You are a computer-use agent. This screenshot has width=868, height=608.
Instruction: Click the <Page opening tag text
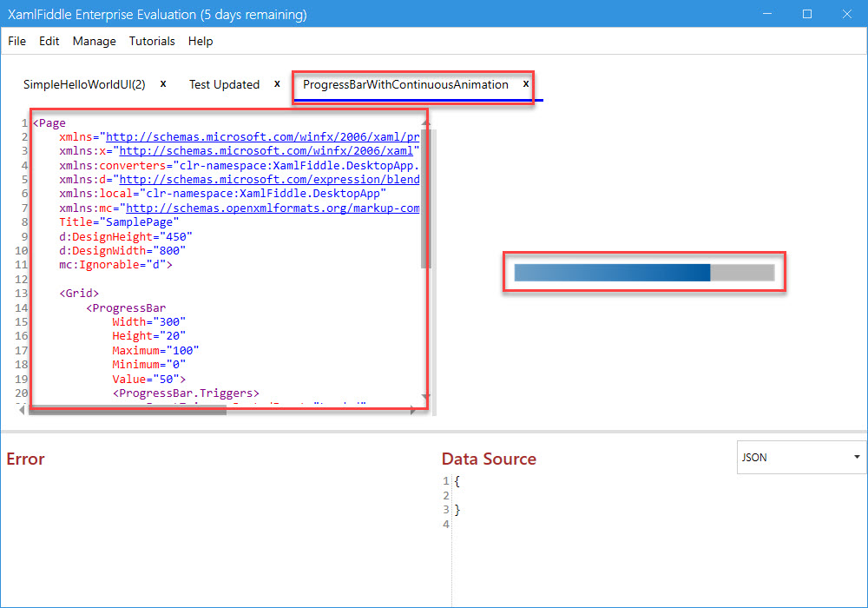pos(49,123)
